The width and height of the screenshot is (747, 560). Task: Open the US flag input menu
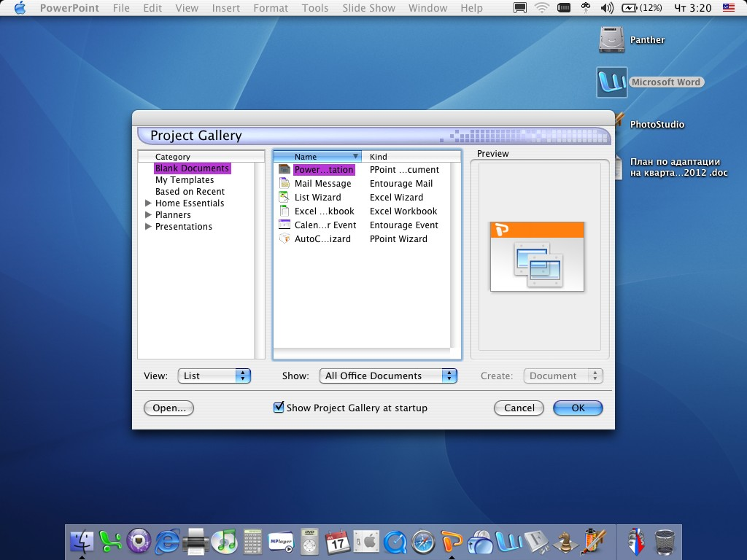729,7
